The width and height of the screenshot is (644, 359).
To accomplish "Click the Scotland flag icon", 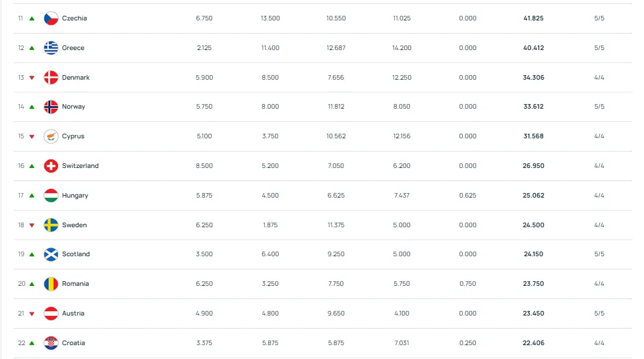I will pos(51,254).
